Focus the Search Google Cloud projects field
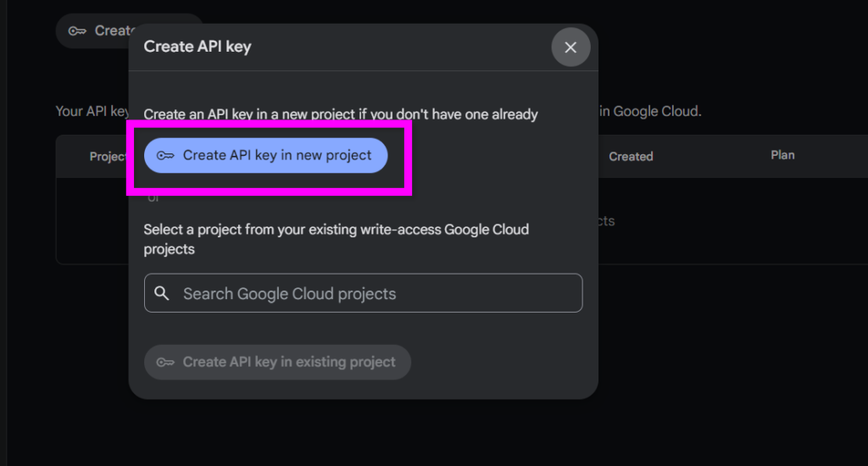Screen dimensions: 868x466 (x=363, y=293)
